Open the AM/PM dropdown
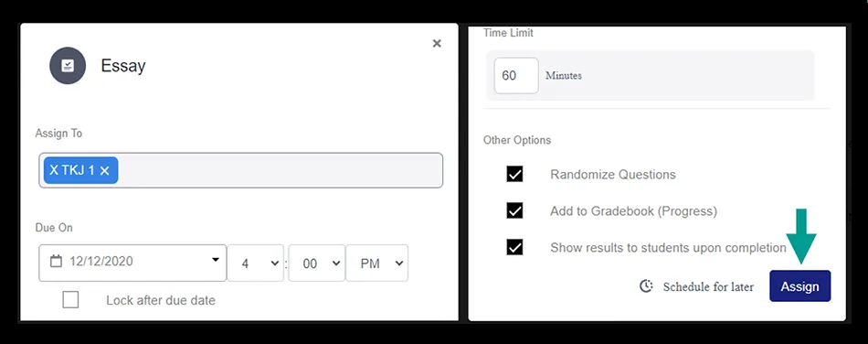The image size is (868, 344). click(x=377, y=263)
